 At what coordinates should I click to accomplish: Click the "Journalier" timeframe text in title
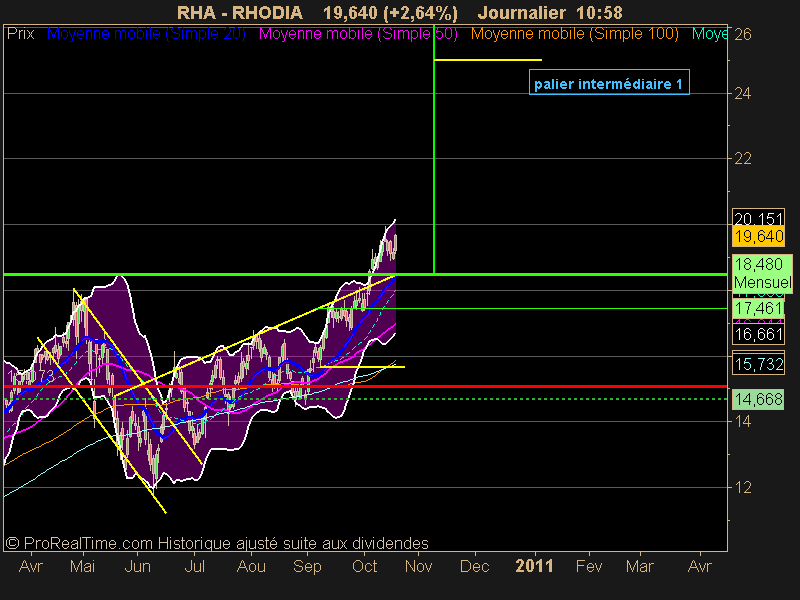[x=521, y=12]
